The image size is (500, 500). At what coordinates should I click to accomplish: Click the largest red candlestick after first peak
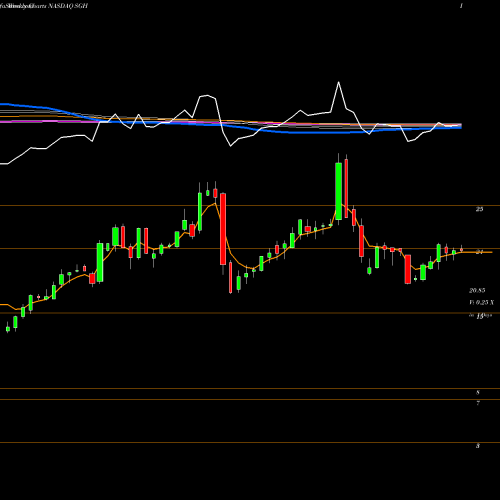coord(223,229)
